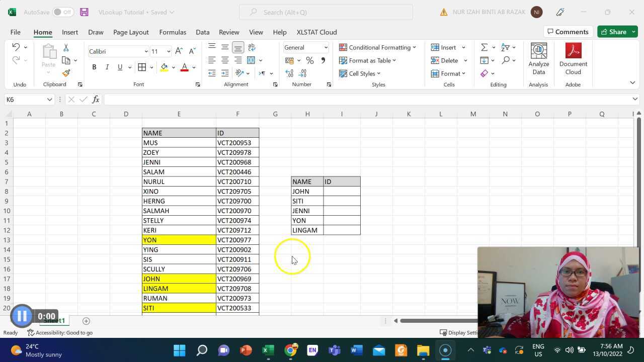
Task: Select the Analyze Data tool
Action: click(x=538, y=57)
